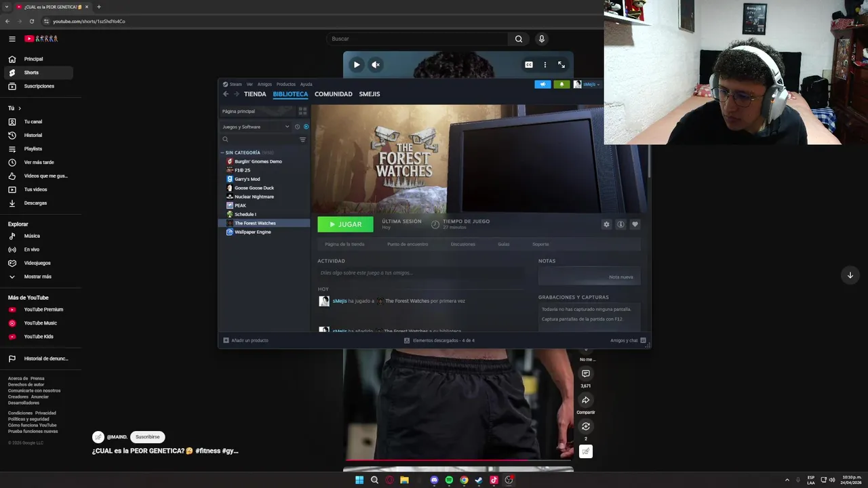Open advanced library filter options icon
Image resolution: width=868 pixels, height=488 pixels.
point(302,140)
